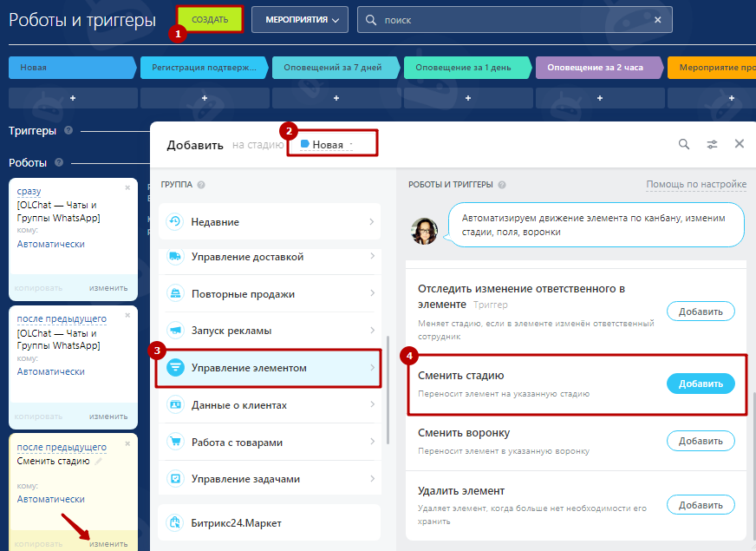The height and width of the screenshot is (551, 756).
Task: Add the Удалить элемент robot
Action: tap(700, 504)
